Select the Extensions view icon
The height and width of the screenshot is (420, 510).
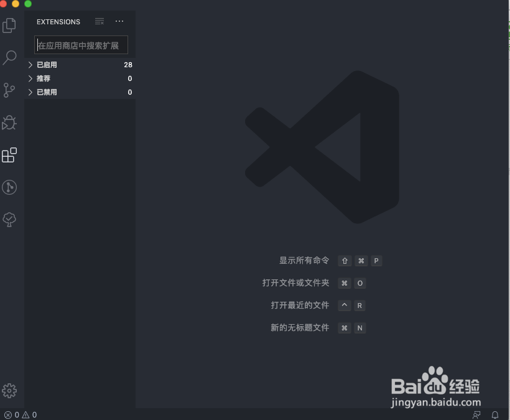click(x=9, y=155)
